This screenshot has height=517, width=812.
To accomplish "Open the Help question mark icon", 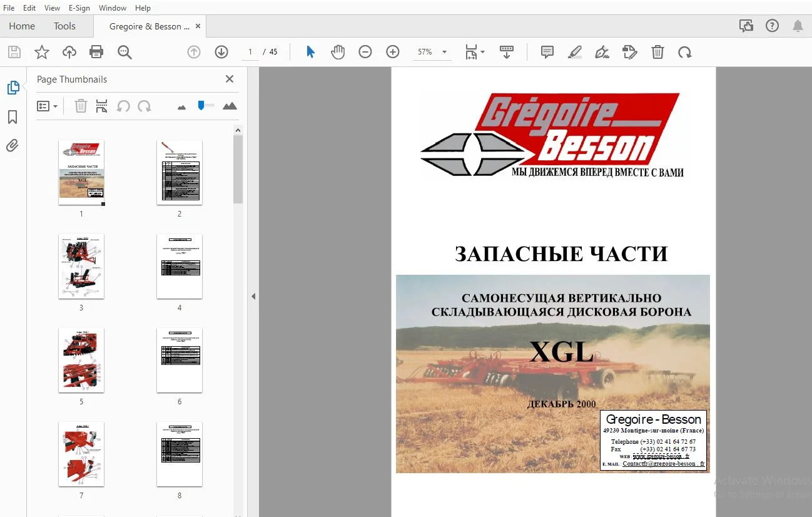I will (772, 26).
